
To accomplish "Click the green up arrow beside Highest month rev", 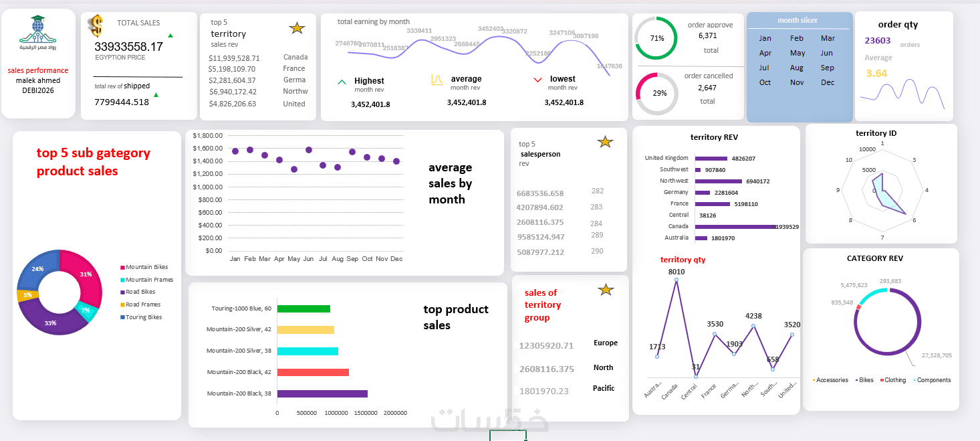I will coord(342,82).
